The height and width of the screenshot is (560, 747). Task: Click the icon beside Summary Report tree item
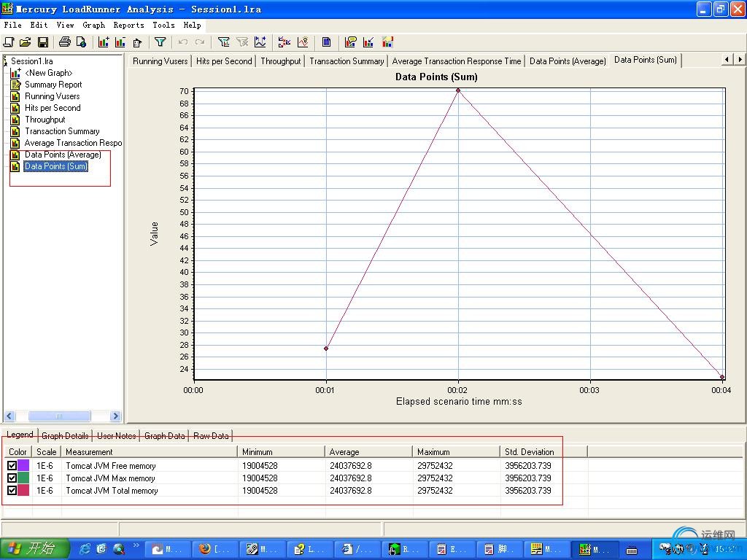coord(15,85)
